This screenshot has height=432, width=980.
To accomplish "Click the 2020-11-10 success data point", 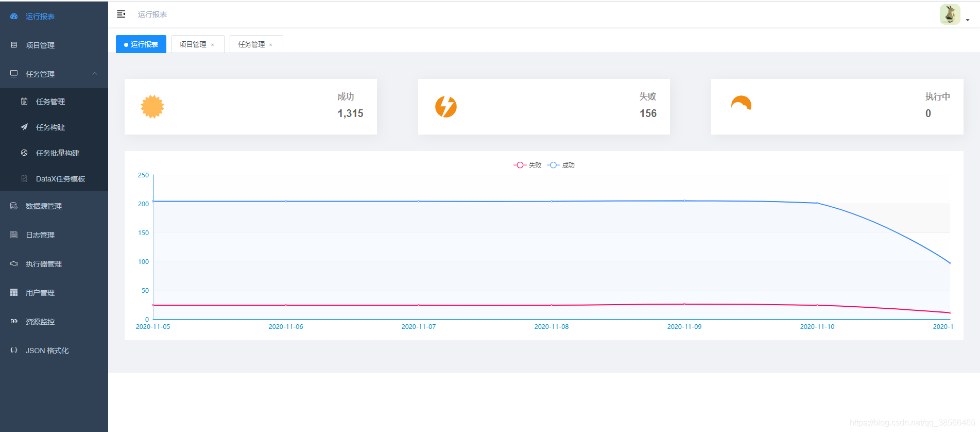I will tap(817, 203).
